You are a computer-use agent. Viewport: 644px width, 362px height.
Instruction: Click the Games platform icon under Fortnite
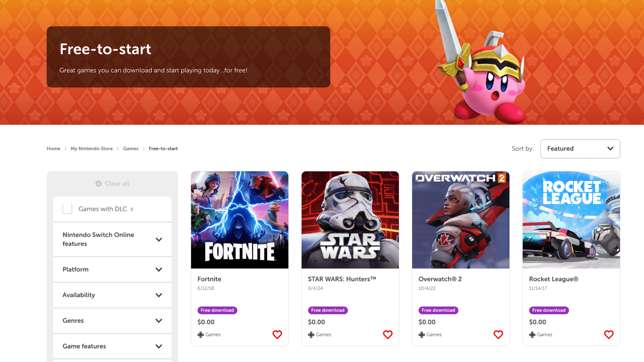pos(200,334)
